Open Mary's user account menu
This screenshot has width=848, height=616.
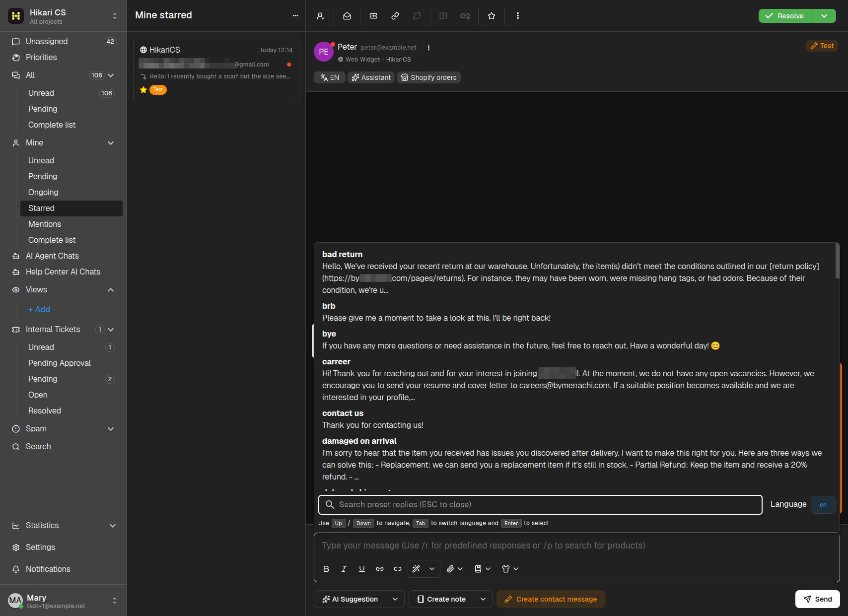tap(64, 601)
